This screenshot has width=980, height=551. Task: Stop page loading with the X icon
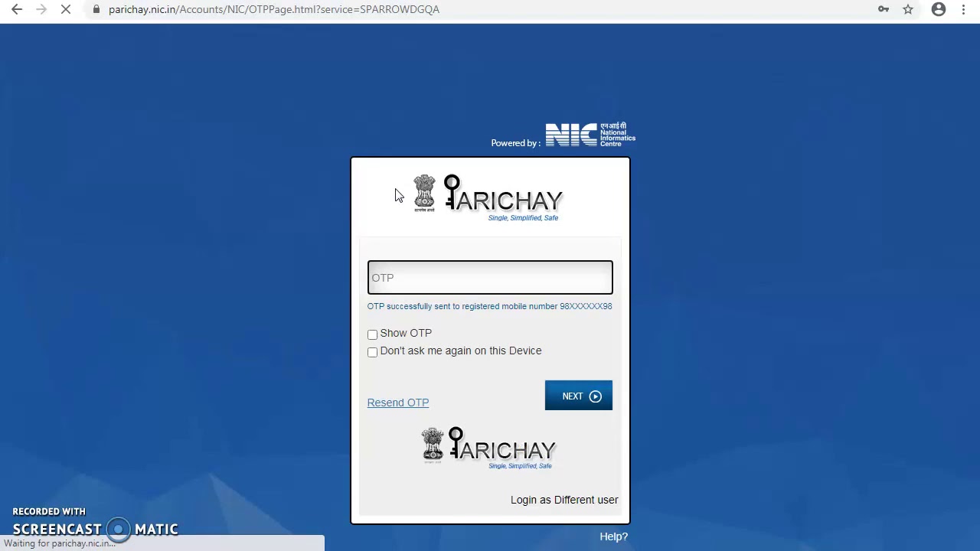coord(66,9)
